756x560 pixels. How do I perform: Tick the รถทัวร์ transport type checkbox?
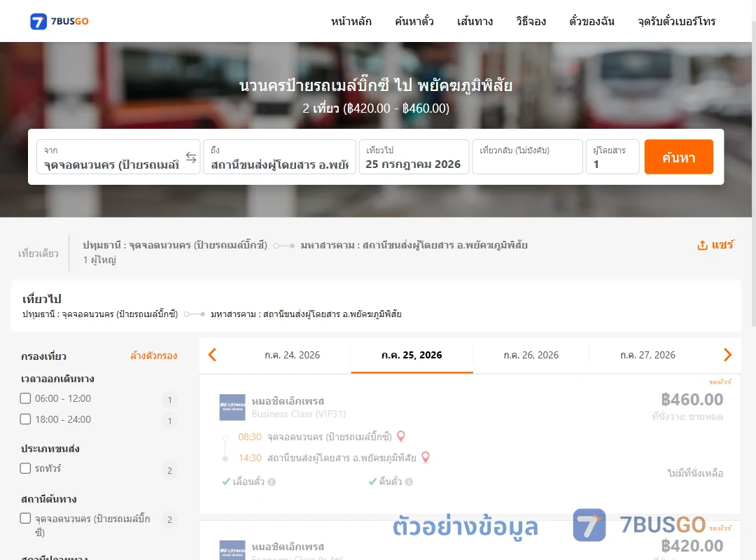pyautogui.click(x=26, y=468)
